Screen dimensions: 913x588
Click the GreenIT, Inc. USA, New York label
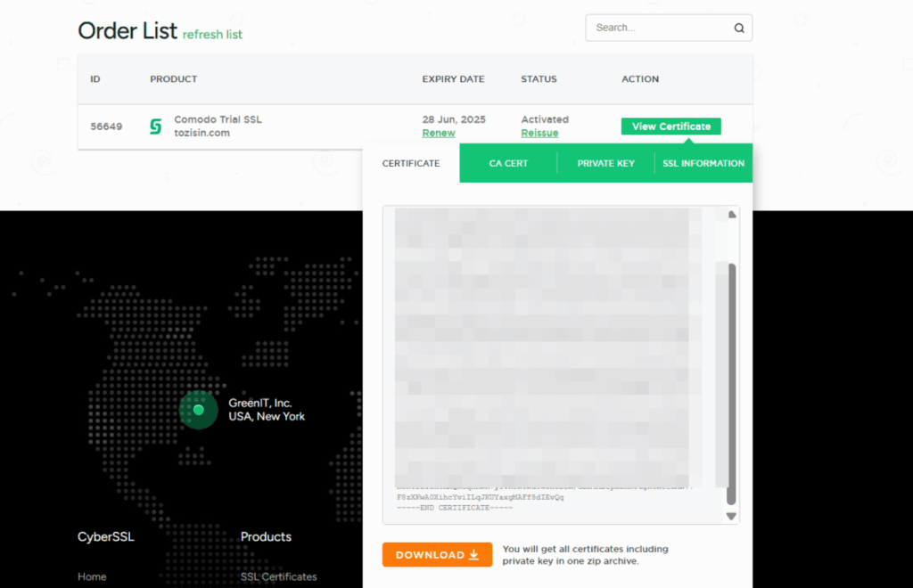(x=267, y=410)
